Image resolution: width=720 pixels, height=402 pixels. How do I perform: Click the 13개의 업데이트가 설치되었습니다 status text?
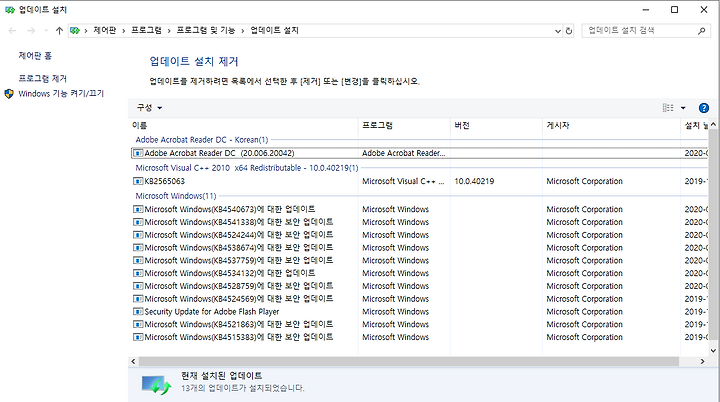click(x=242, y=388)
